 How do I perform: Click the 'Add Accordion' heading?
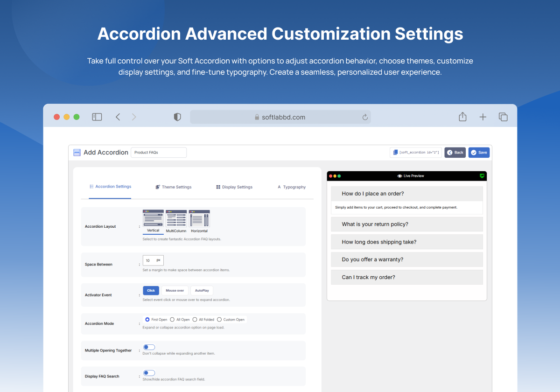coord(106,153)
